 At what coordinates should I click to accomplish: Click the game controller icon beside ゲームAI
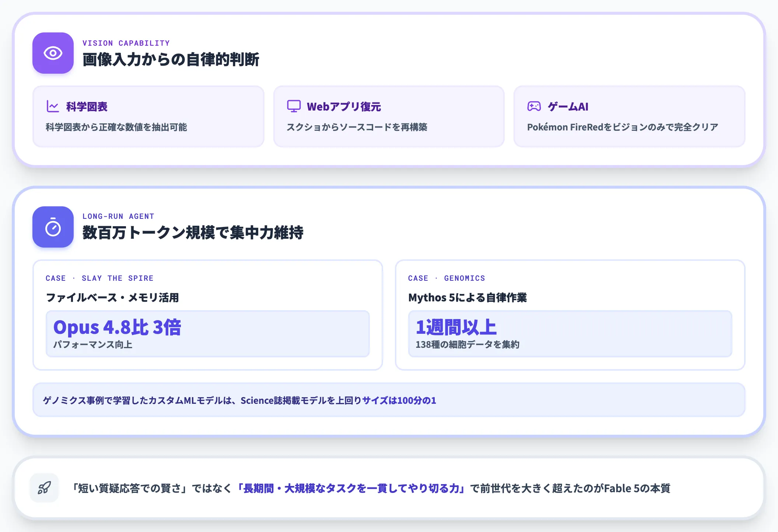(534, 106)
